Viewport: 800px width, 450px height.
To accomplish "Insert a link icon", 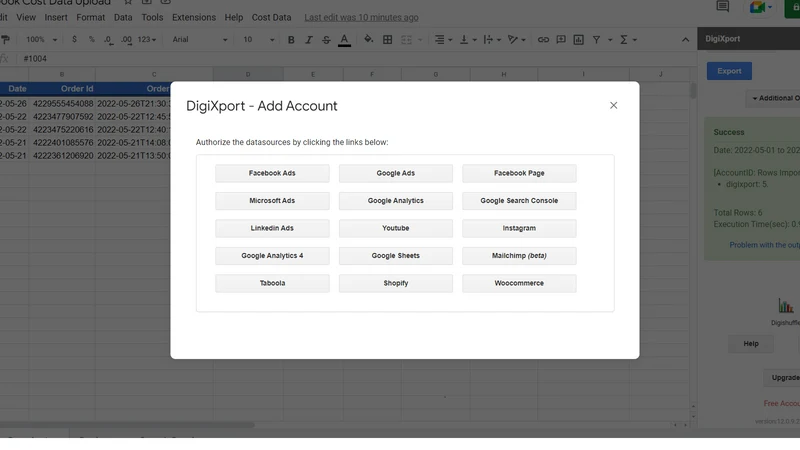I will click(x=543, y=39).
